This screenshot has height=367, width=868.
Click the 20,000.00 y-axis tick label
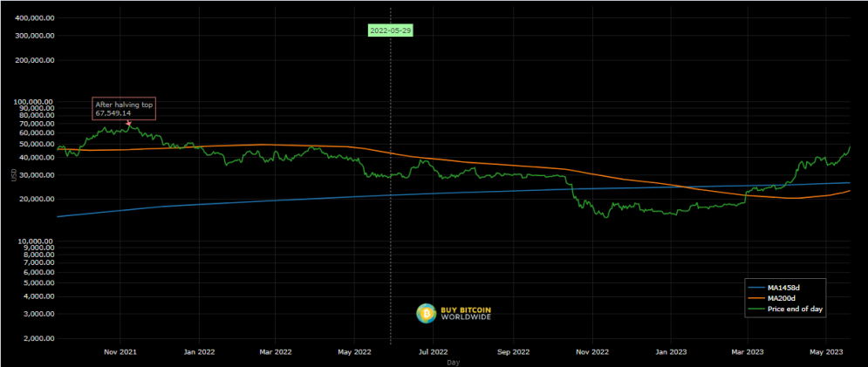pyautogui.click(x=38, y=200)
